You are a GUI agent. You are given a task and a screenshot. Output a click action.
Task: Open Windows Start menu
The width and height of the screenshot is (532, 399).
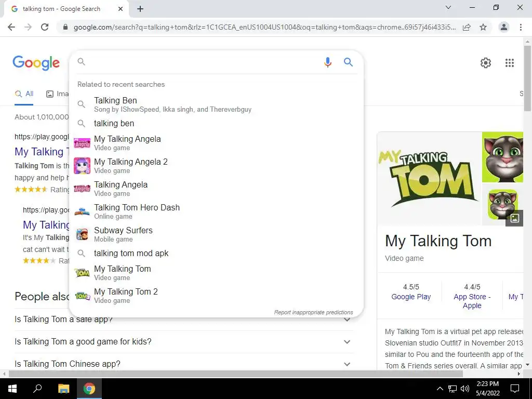(12, 389)
